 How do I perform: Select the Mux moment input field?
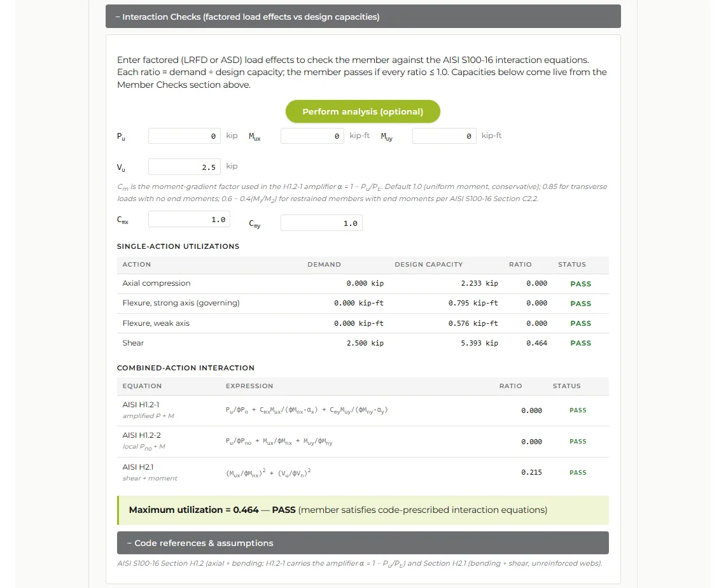click(312, 136)
